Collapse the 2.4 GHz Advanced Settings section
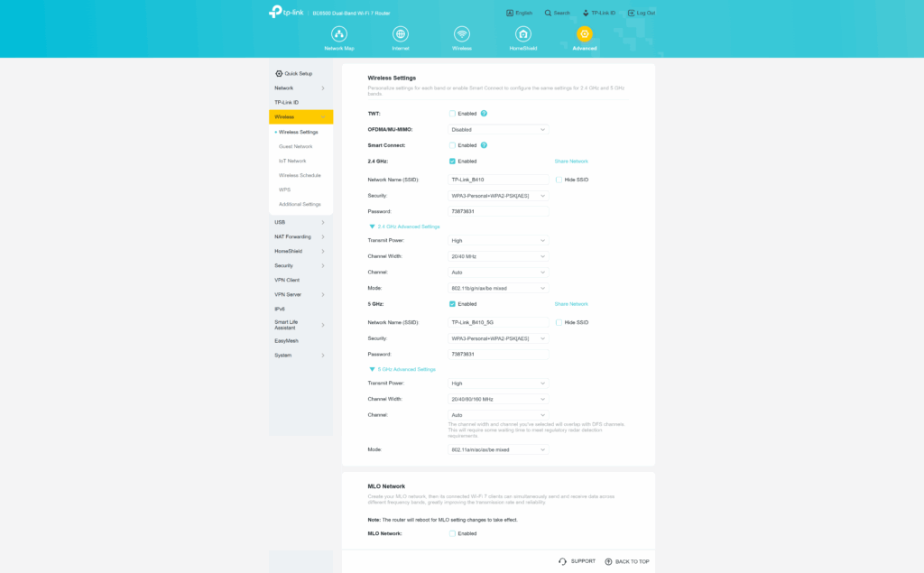The image size is (924, 573). 404,226
